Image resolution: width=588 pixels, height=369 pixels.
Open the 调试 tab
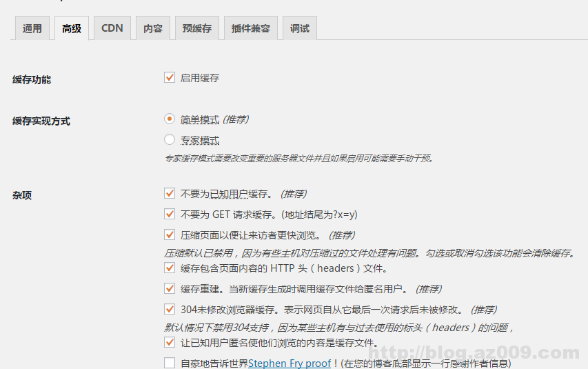(300, 28)
